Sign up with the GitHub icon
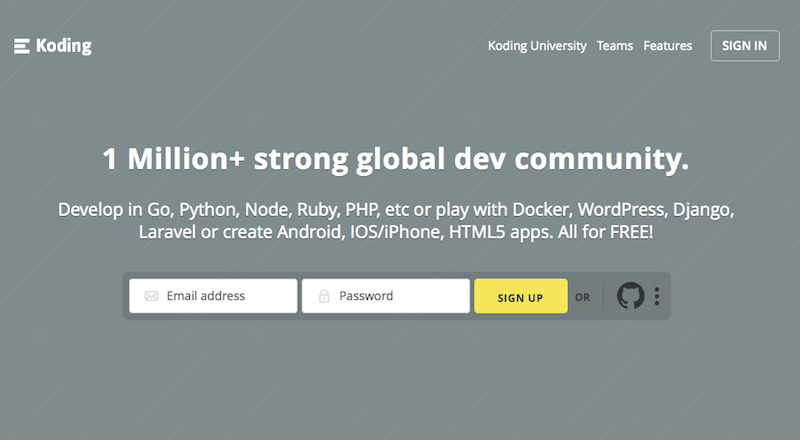Image resolution: width=800 pixels, height=440 pixels. point(631,296)
